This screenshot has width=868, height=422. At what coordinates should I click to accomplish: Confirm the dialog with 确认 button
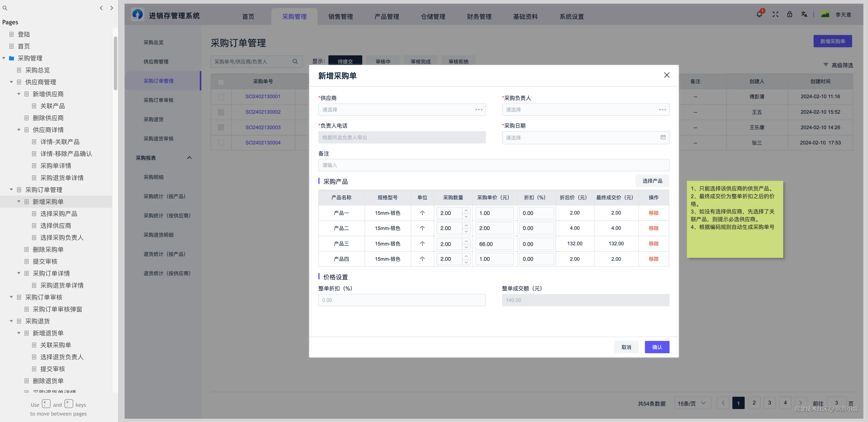657,347
